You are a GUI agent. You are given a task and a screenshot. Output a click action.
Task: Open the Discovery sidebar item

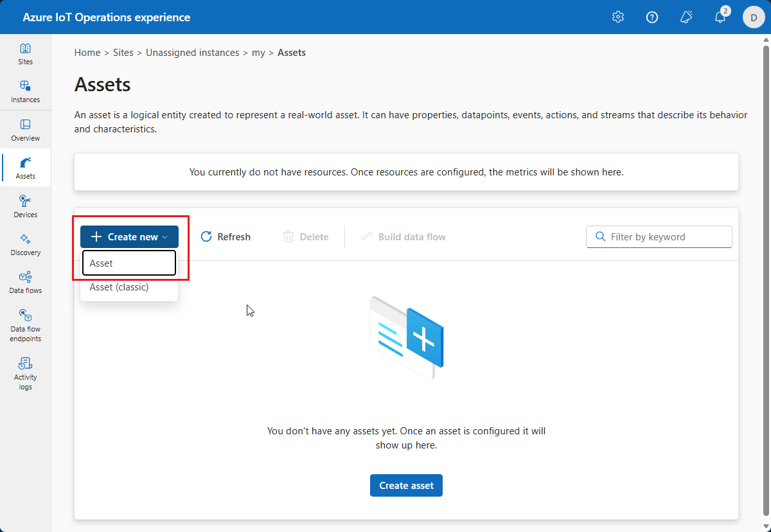point(25,244)
